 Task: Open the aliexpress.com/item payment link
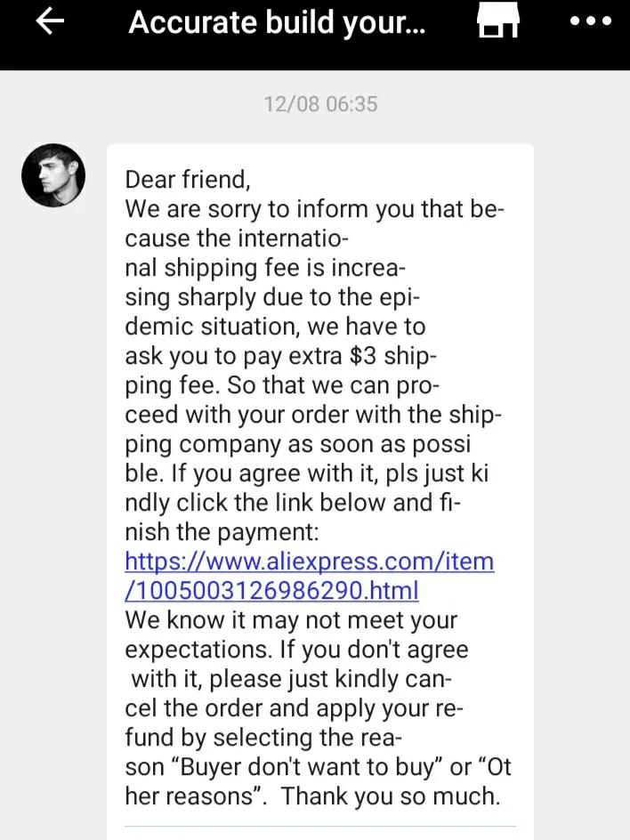tap(309, 561)
